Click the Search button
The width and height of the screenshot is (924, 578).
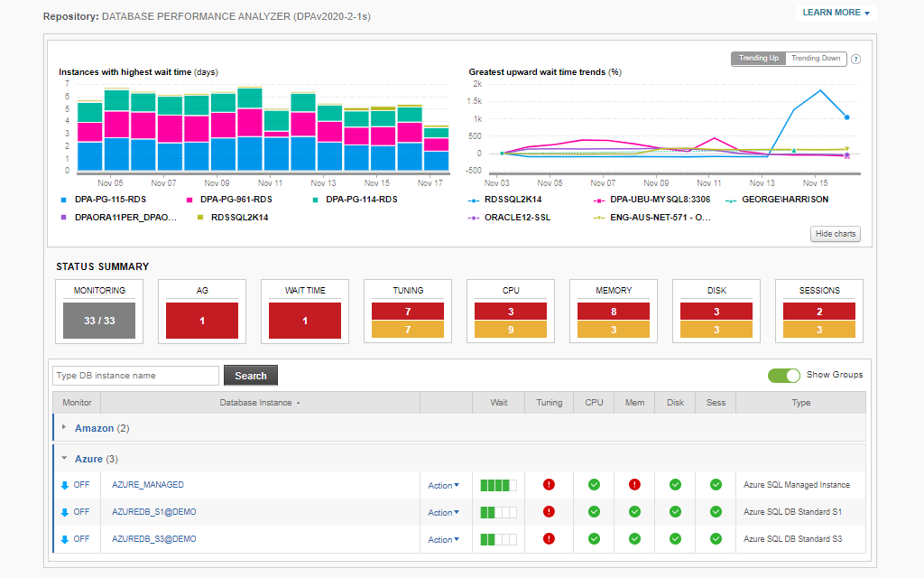click(250, 375)
